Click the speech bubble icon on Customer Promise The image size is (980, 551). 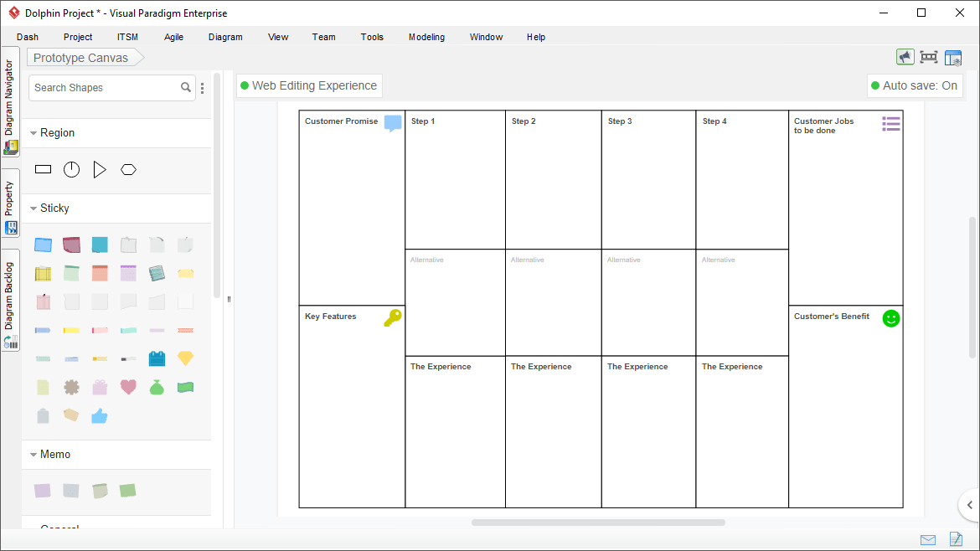coord(392,122)
